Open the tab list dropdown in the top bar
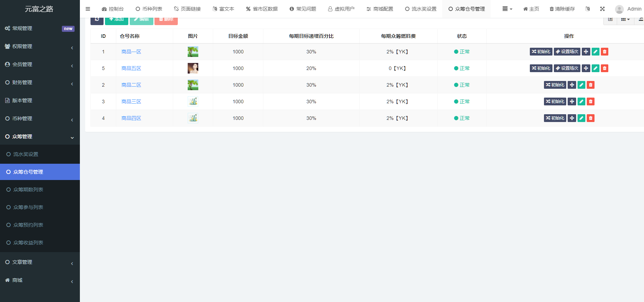This screenshot has height=302, width=644. coord(507,9)
